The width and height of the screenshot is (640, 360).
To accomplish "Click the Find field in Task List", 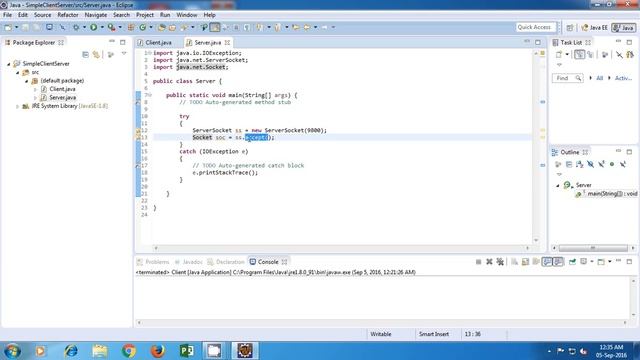I will (x=567, y=78).
